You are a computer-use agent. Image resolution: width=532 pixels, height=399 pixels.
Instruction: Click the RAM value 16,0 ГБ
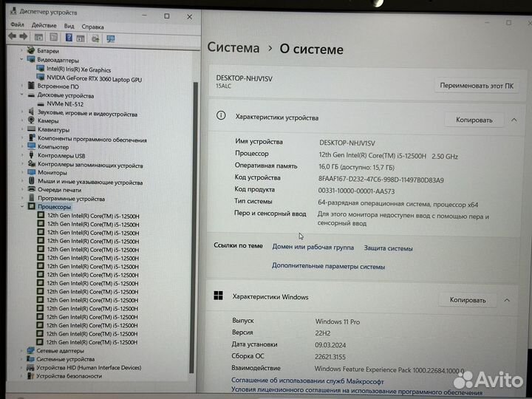[x=356, y=168]
